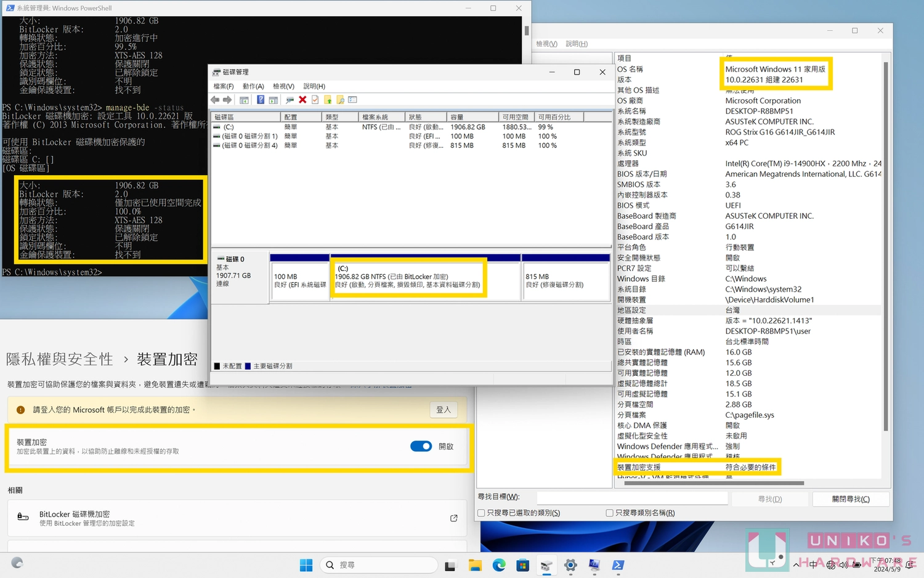Click the properties checkmark page icon in toolbar
Screen dimensions: 924x578
[315, 100]
